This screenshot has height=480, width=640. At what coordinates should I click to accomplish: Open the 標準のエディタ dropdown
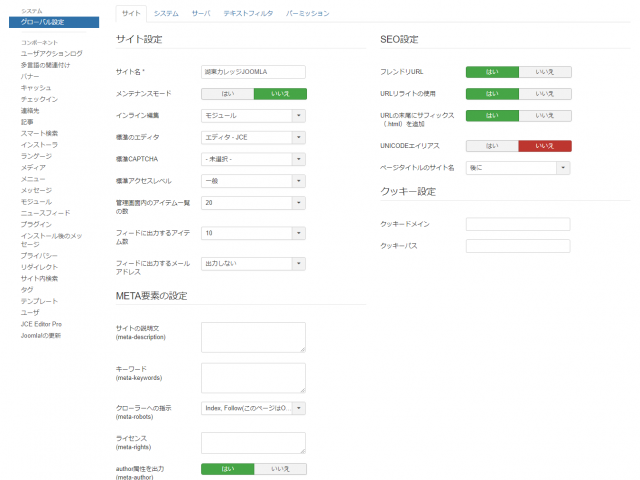pyautogui.click(x=253, y=138)
